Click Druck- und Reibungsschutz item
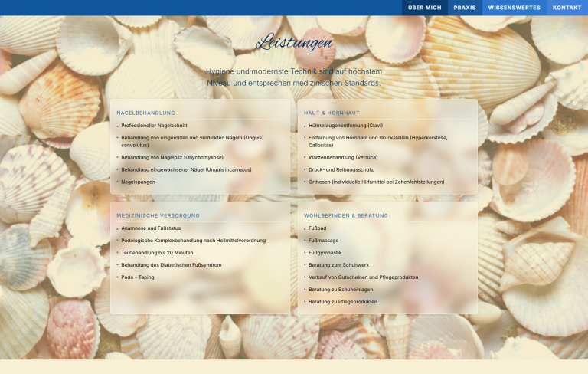 341,169
